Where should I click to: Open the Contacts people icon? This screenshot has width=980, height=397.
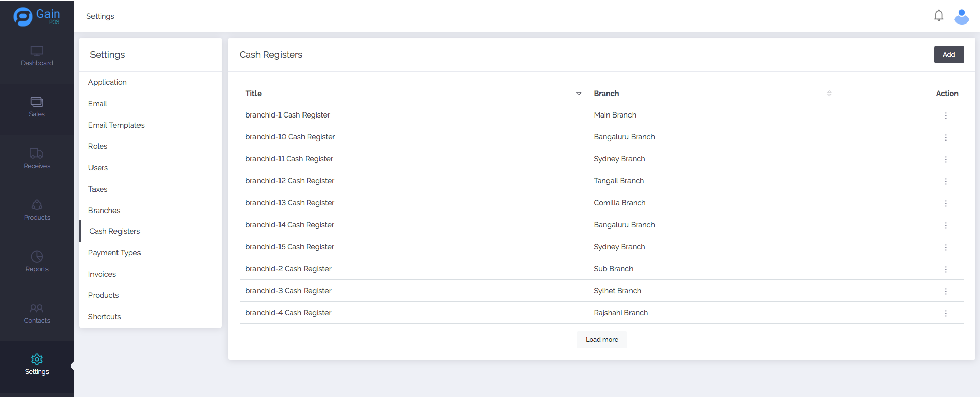[x=37, y=308]
